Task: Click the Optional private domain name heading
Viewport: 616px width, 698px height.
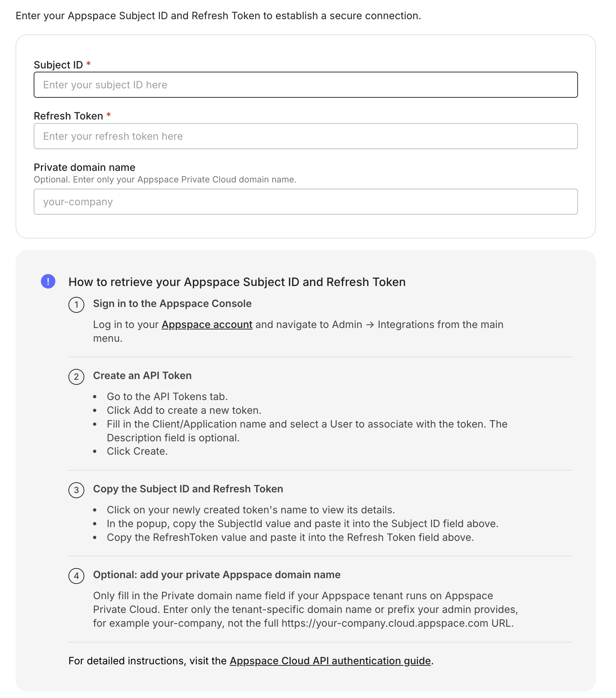Action: [217, 575]
